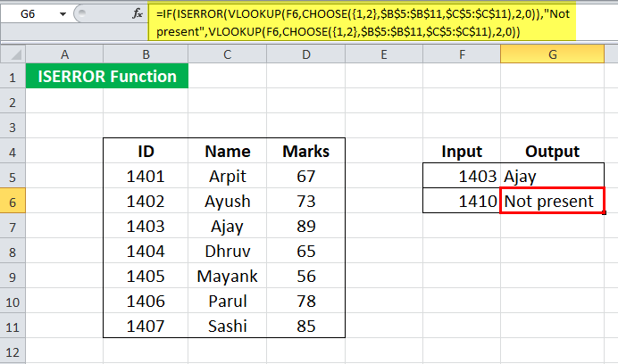Select column C header

[x=228, y=54]
